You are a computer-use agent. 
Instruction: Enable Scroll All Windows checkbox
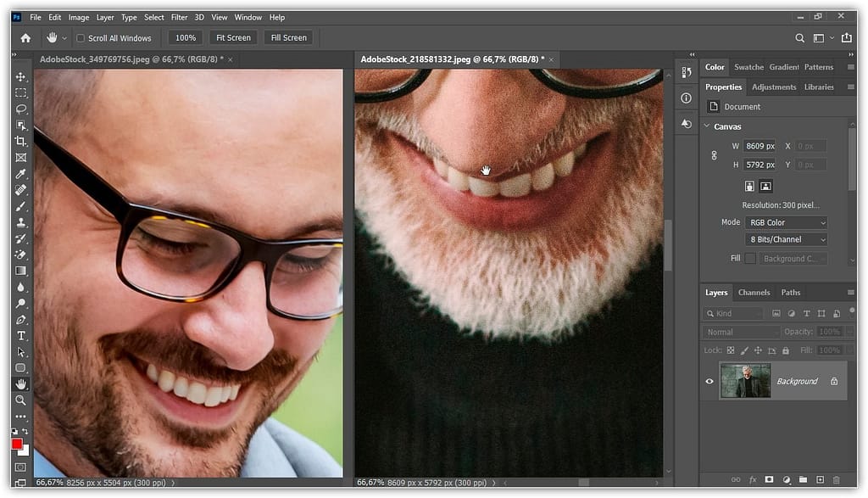click(81, 38)
